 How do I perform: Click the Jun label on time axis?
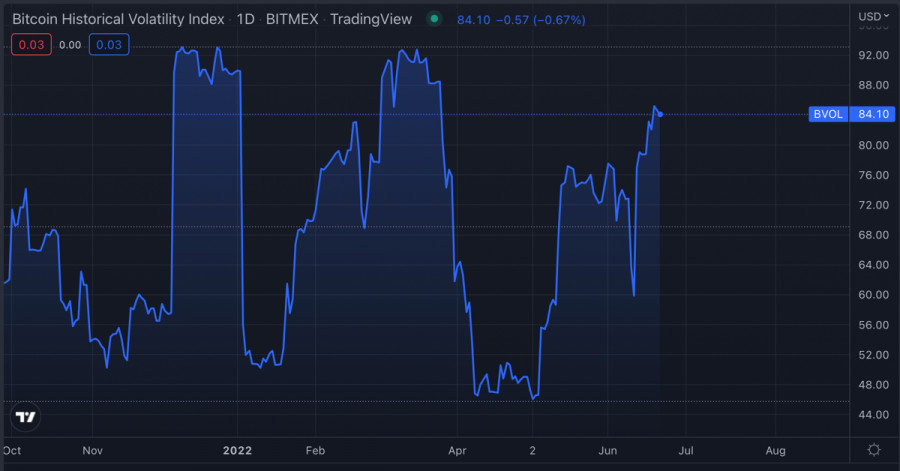pyautogui.click(x=607, y=450)
